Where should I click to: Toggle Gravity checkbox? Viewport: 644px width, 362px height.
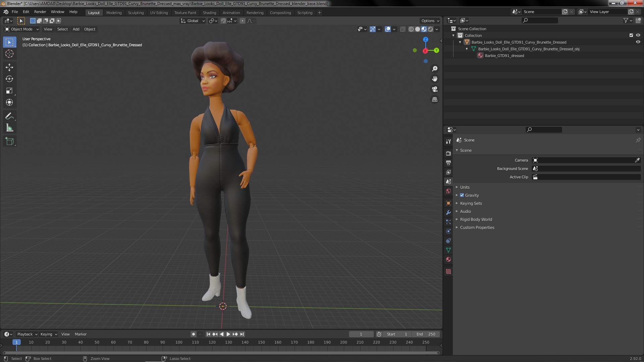tap(462, 195)
